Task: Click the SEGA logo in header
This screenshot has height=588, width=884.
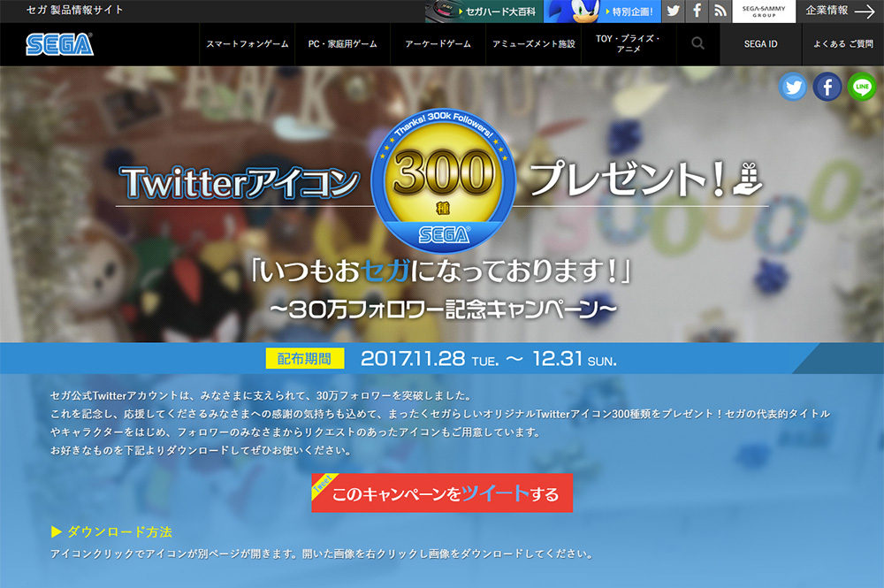Action: (60, 44)
